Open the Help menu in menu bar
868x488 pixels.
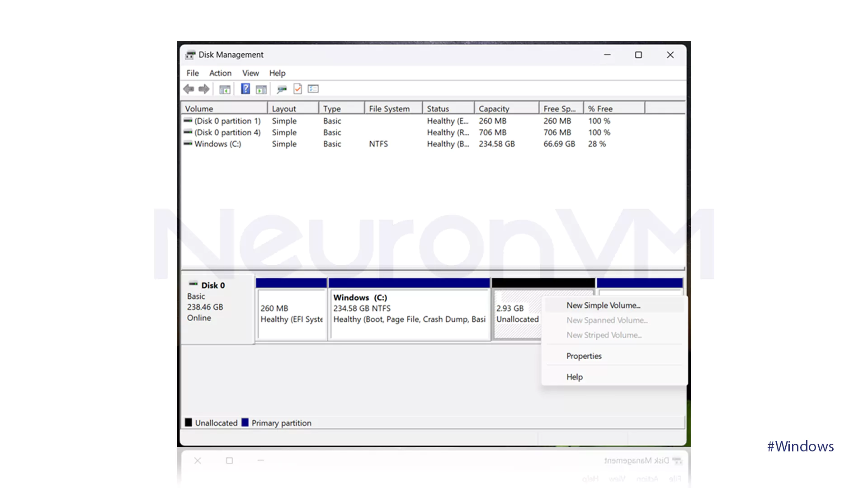(277, 73)
